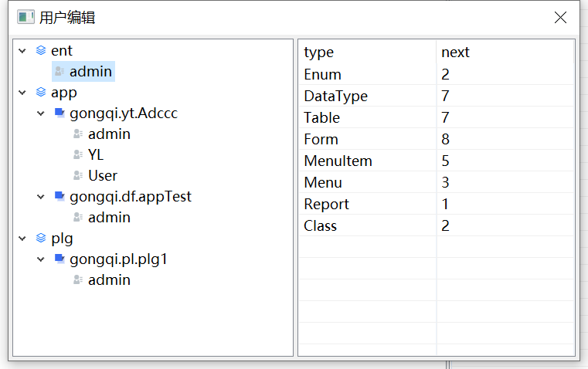The width and height of the screenshot is (588, 369).
Task: Click the blue icon of gongqi.df.appTest
Action: 59,197
